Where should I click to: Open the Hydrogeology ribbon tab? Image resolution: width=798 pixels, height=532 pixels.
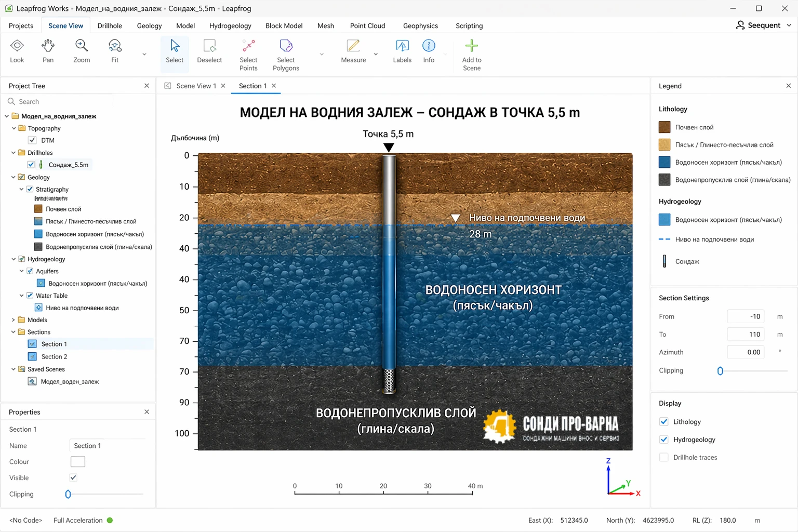(x=230, y=26)
